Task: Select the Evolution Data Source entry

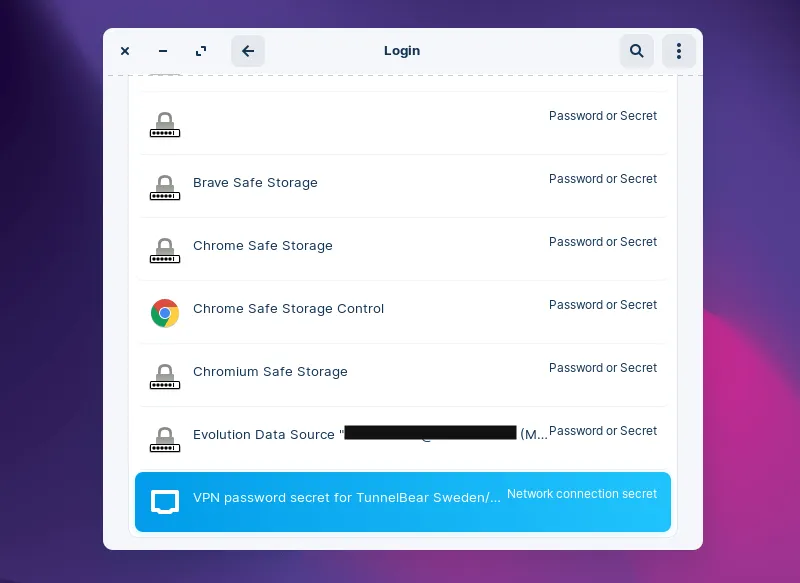Action: (x=264, y=435)
